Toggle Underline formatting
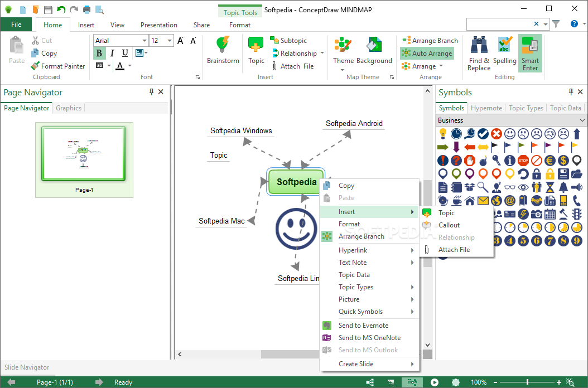 (x=125, y=53)
